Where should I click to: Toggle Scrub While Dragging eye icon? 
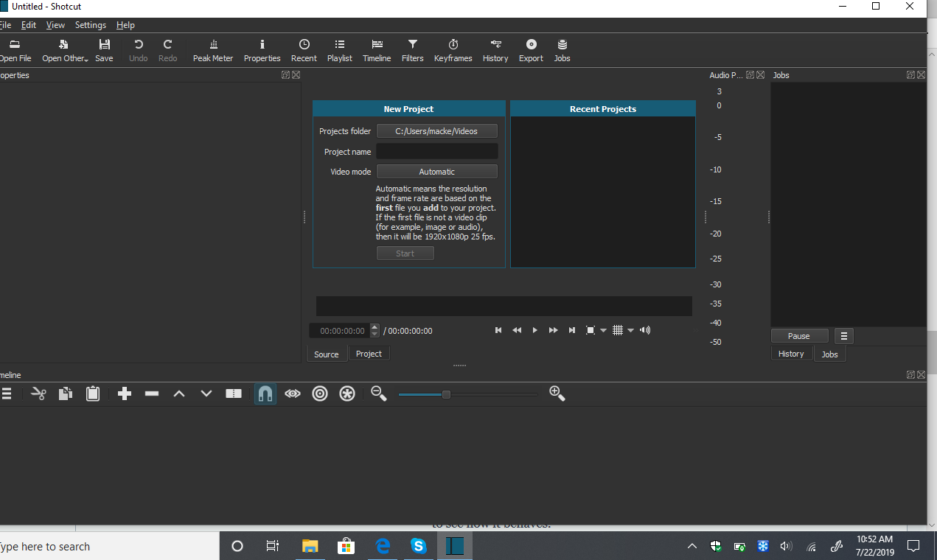click(x=293, y=393)
